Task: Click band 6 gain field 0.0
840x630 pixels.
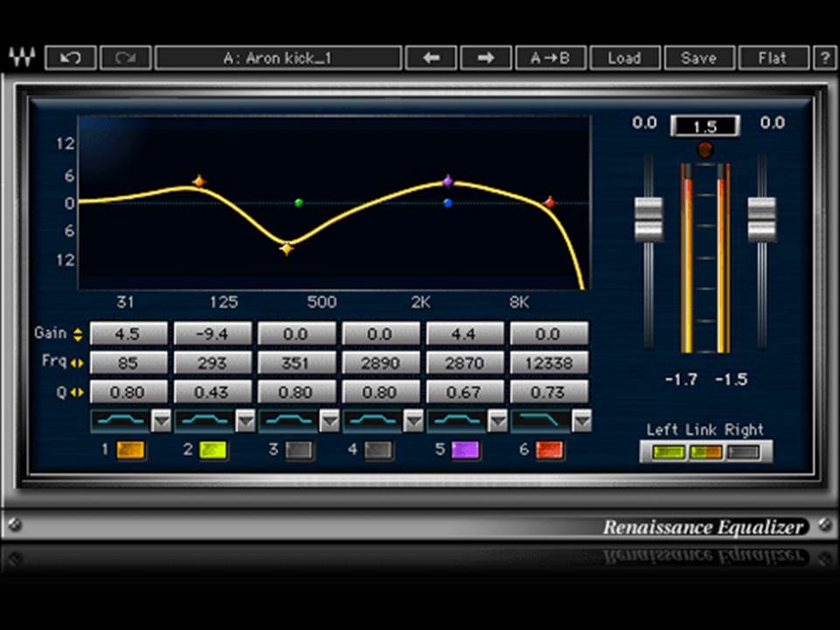Action: coord(549,334)
